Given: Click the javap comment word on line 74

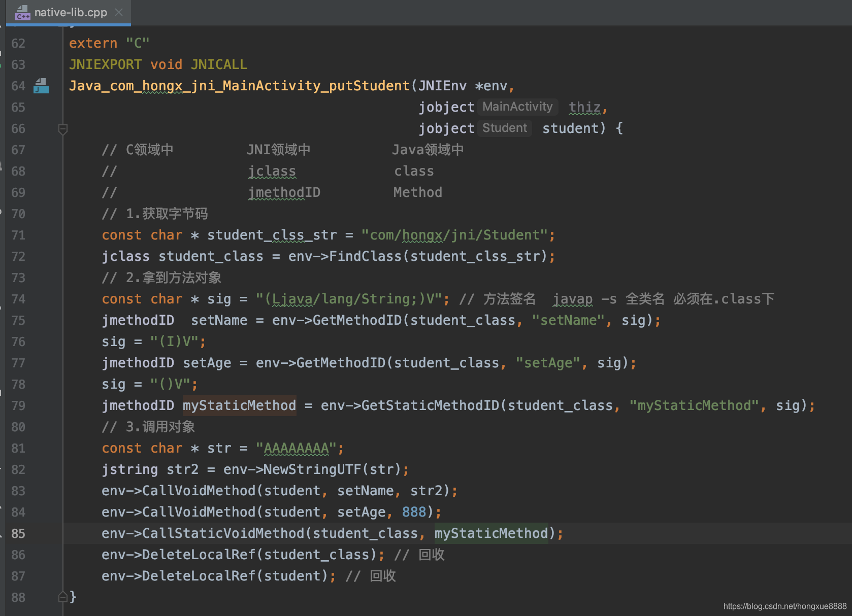Looking at the screenshot, I should 572,299.
